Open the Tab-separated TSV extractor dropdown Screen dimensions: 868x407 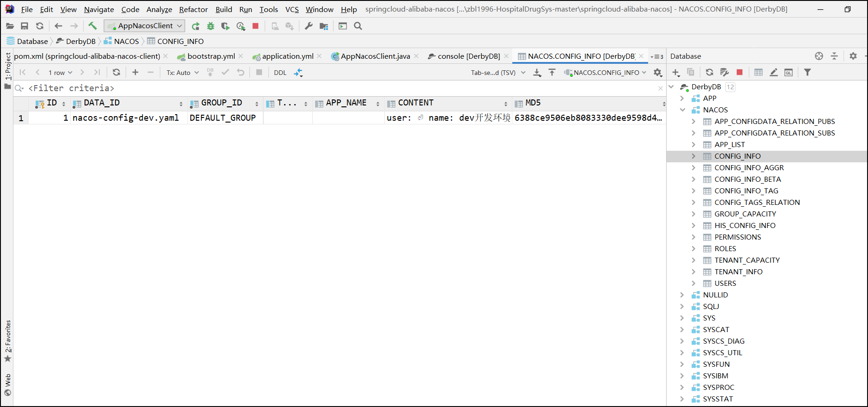(498, 73)
